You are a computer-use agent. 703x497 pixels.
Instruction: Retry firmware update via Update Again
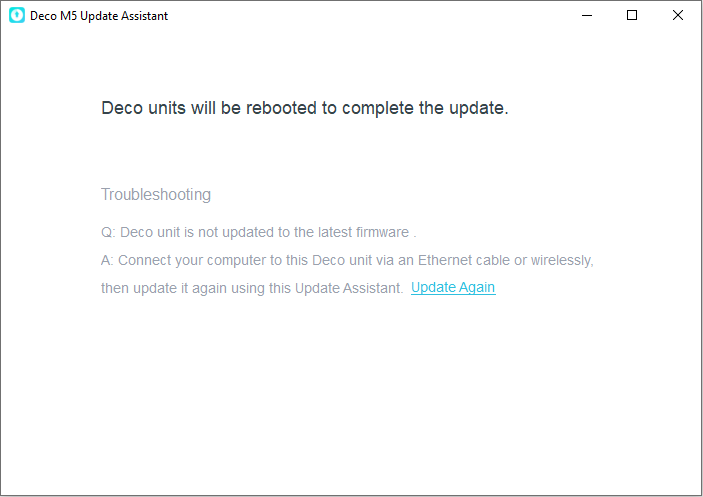click(x=453, y=287)
